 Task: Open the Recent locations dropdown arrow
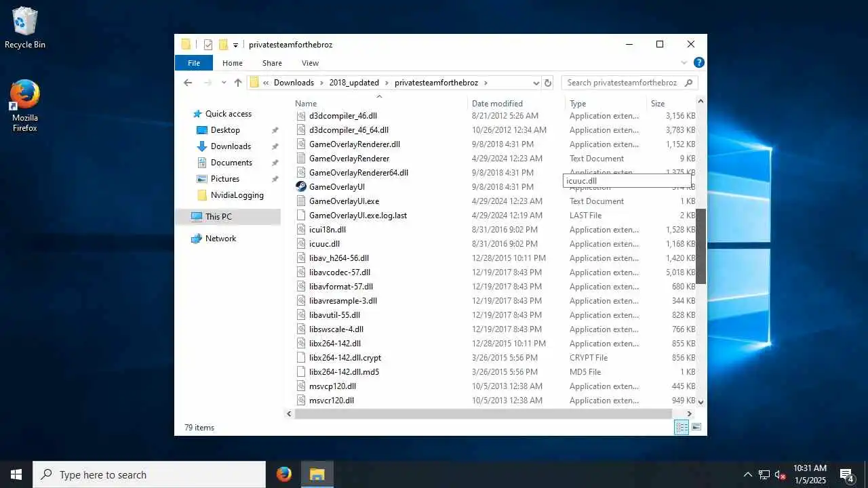pyautogui.click(x=223, y=83)
